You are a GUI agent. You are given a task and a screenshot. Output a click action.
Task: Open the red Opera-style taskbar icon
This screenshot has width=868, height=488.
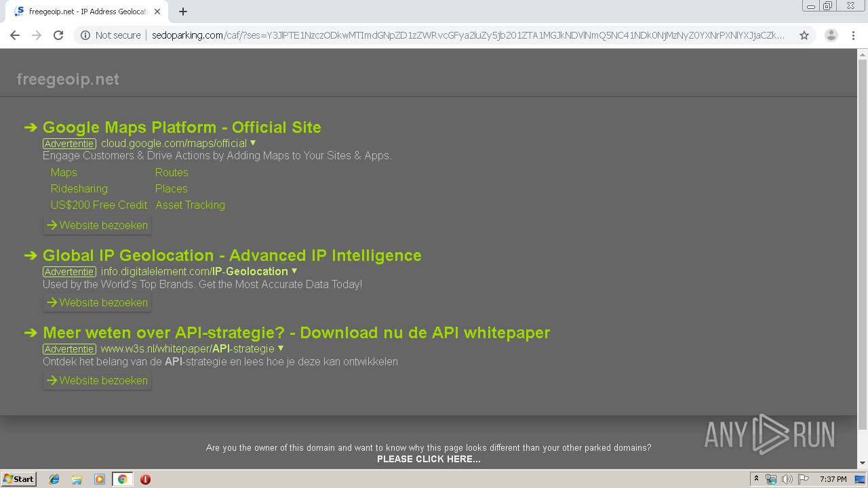[145, 479]
